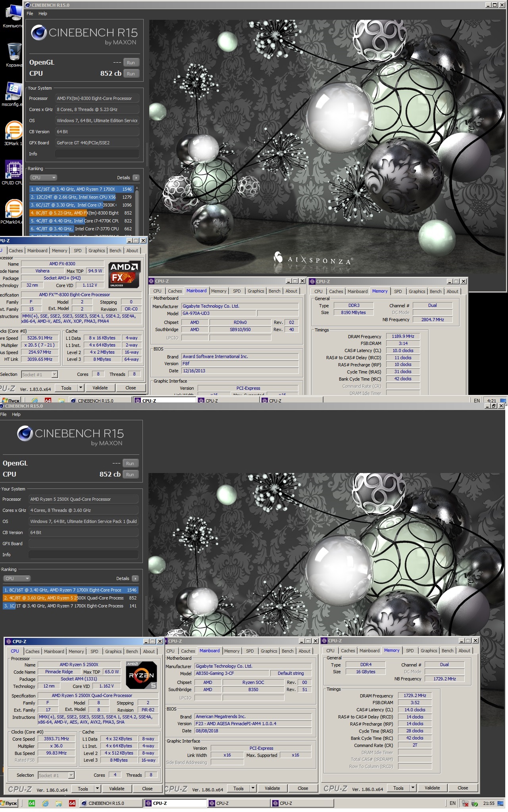Open Tools dropdown arrow in FX-8300 CPU-Z

pos(81,388)
